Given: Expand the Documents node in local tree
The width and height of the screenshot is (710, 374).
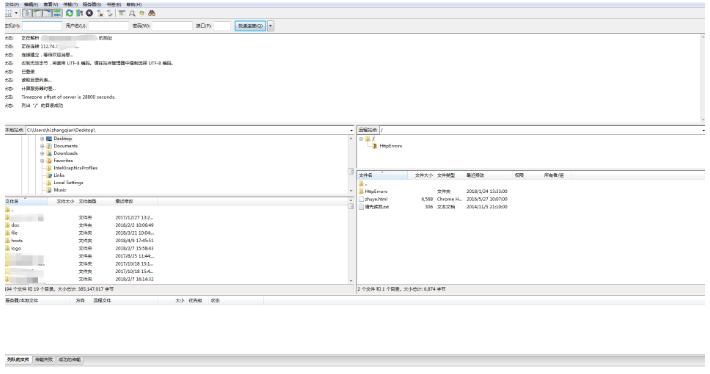Looking at the screenshot, I should (42, 146).
